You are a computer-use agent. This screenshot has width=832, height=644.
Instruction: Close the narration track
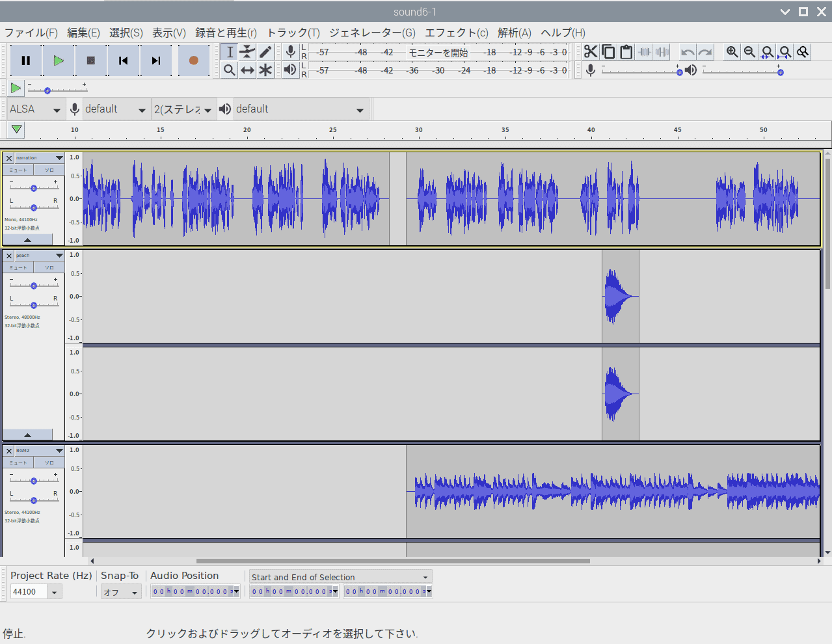8,158
